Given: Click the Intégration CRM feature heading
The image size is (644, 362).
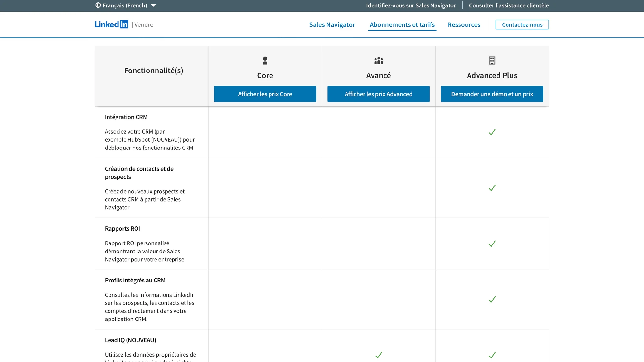Looking at the screenshot, I should (126, 117).
